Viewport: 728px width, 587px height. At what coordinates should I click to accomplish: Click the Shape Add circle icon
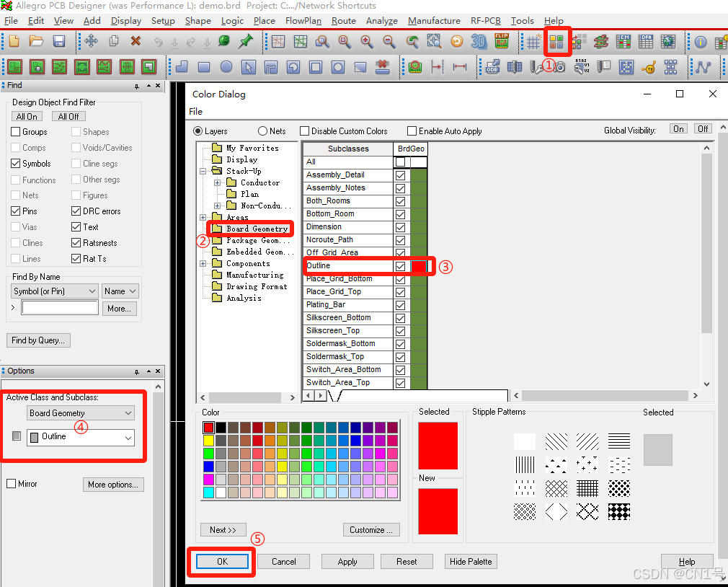tap(226, 67)
